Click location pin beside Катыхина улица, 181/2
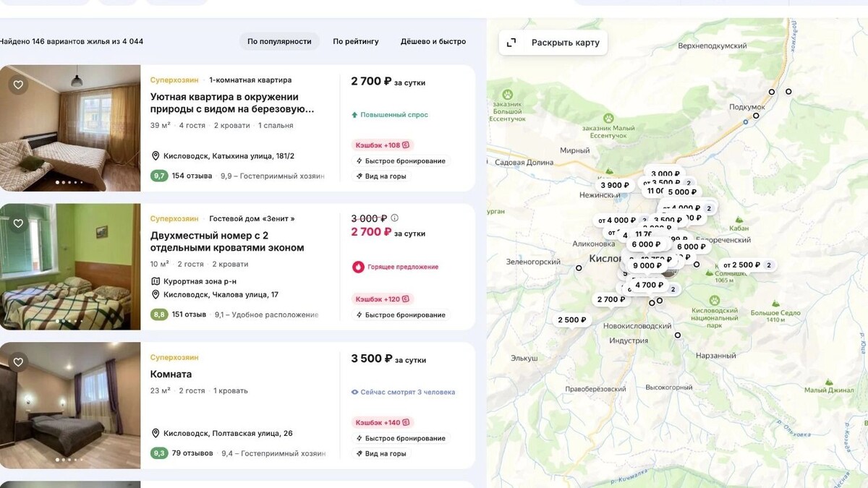The height and width of the screenshot is (488, 868). click(x=155, y=156)
